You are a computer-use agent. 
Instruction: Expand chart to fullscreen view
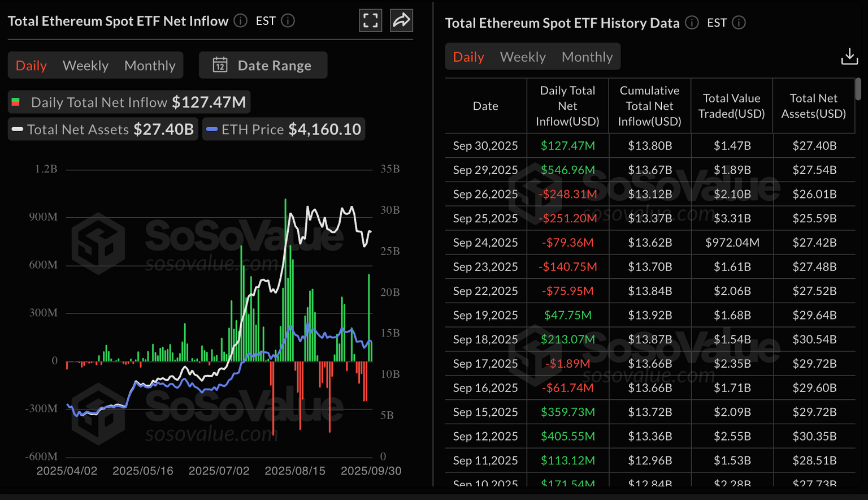point(370,21)
